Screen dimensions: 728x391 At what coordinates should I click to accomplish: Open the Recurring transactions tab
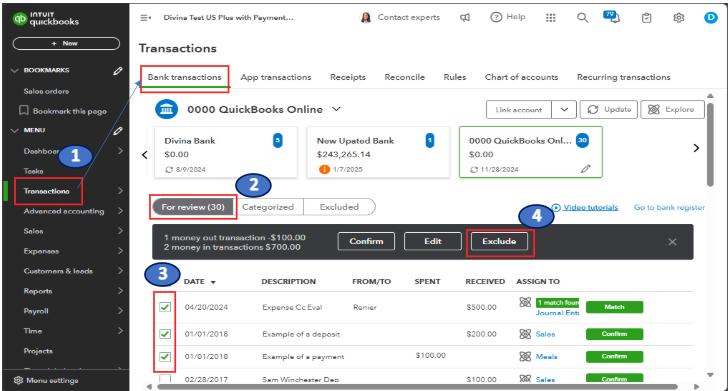click(624, 77)
